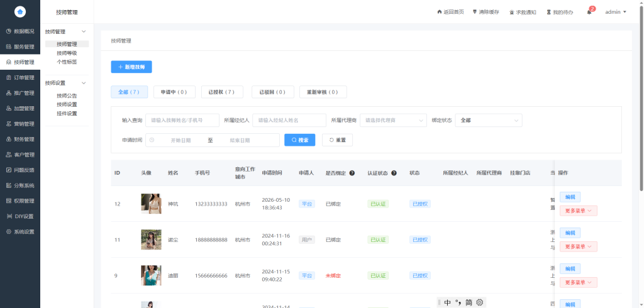This screenshot has height=308, width=644.
Task: Click 返回首页 in the top bar
Action: point(450,12)
